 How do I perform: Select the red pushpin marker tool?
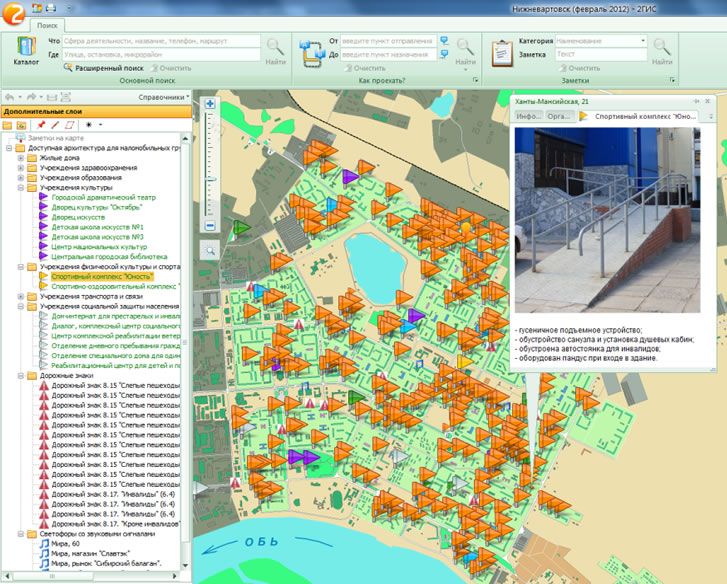tap(41, 125)
